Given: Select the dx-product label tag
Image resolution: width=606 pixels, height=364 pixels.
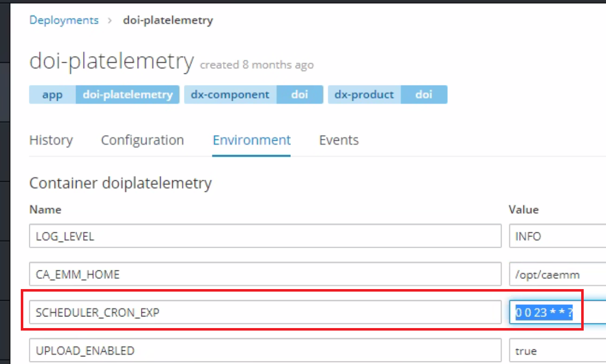Looking at the screenshot, I should (x=364, y=95).
